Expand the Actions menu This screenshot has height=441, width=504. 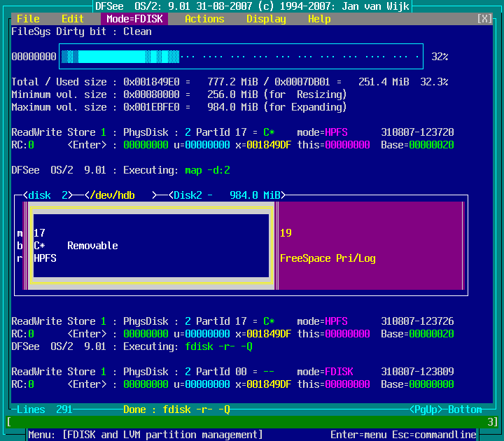click(204, 19)
